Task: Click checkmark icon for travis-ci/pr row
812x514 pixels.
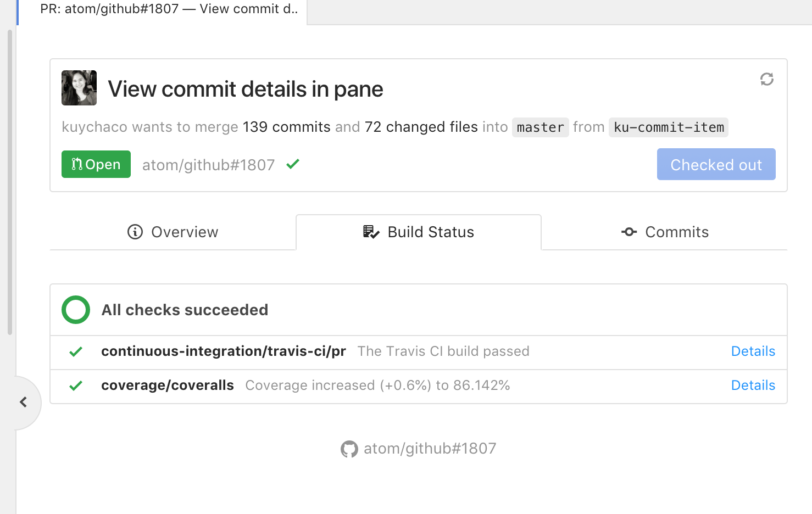Action: click(76, 351)
